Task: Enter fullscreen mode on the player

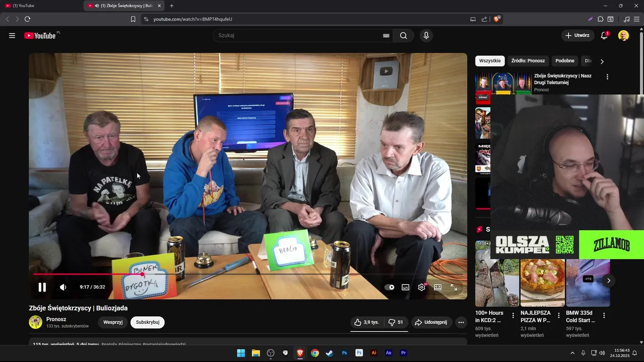Action: [x=454, y=287]
